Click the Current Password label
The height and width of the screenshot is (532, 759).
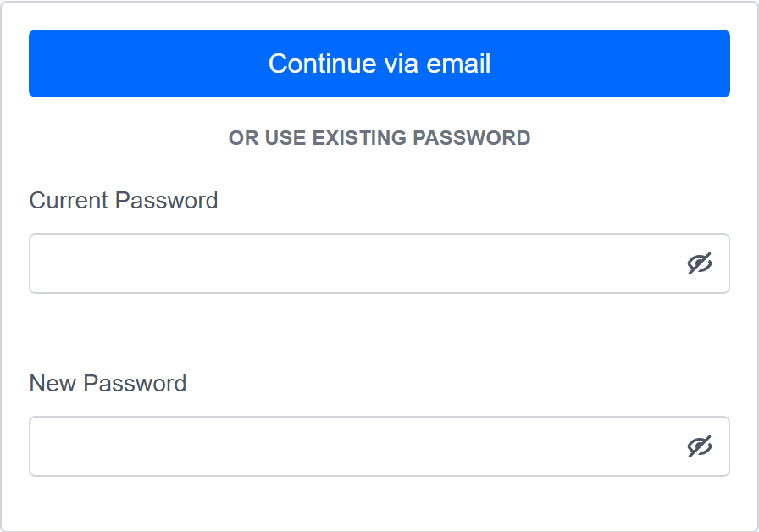click(x=124, y=201)
